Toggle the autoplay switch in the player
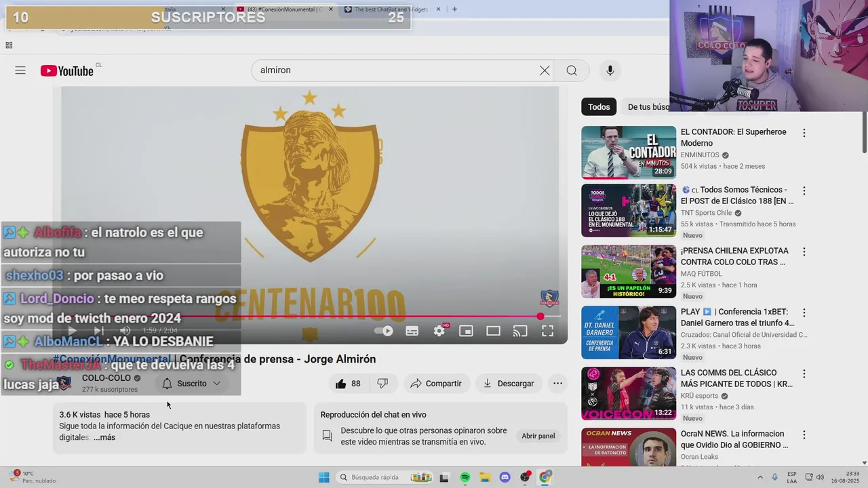 pyautogui.click(x=384, y=331)
